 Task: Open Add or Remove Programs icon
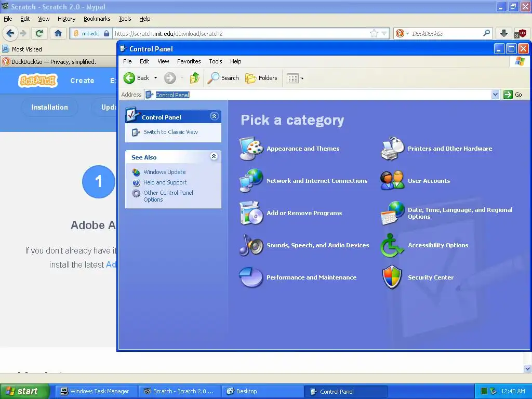click(x=251, y=212)
